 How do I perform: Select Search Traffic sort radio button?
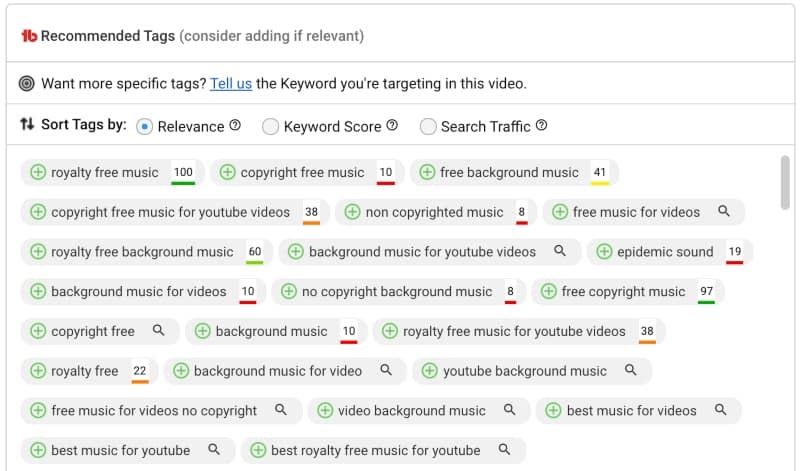(x=428, y=126)
